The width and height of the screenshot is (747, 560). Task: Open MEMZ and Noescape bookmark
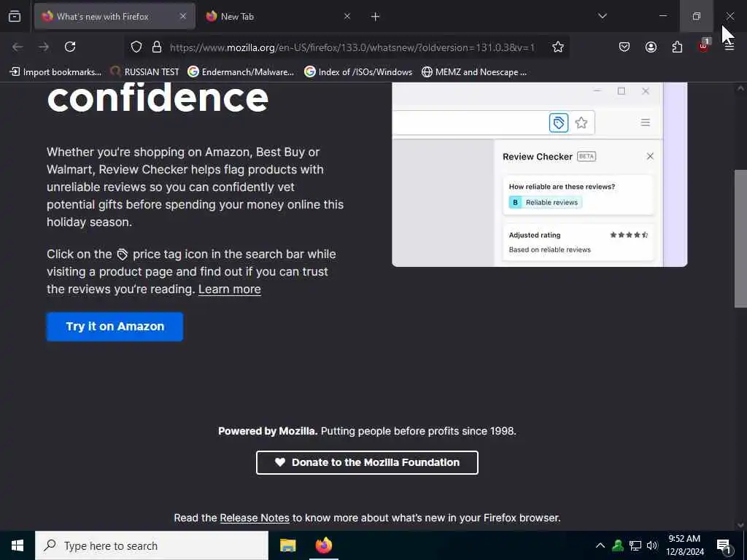474,72
